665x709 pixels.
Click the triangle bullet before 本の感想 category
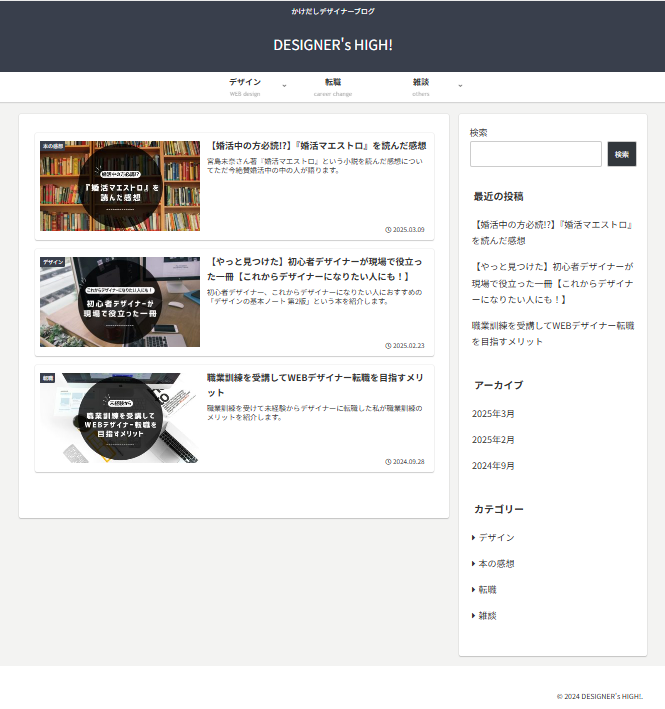[x=474, y=564]
